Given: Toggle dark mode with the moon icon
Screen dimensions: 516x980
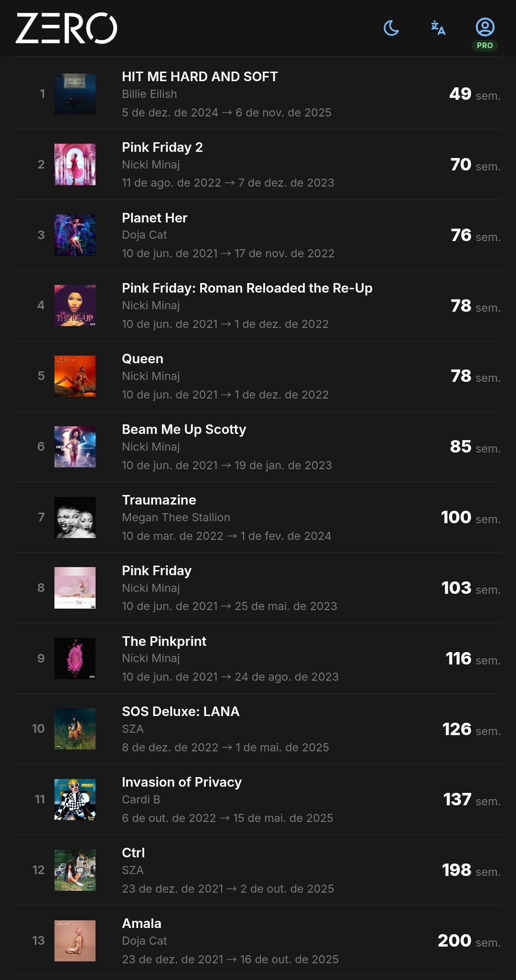Looking at the screenshot, I should pos(391,28).
